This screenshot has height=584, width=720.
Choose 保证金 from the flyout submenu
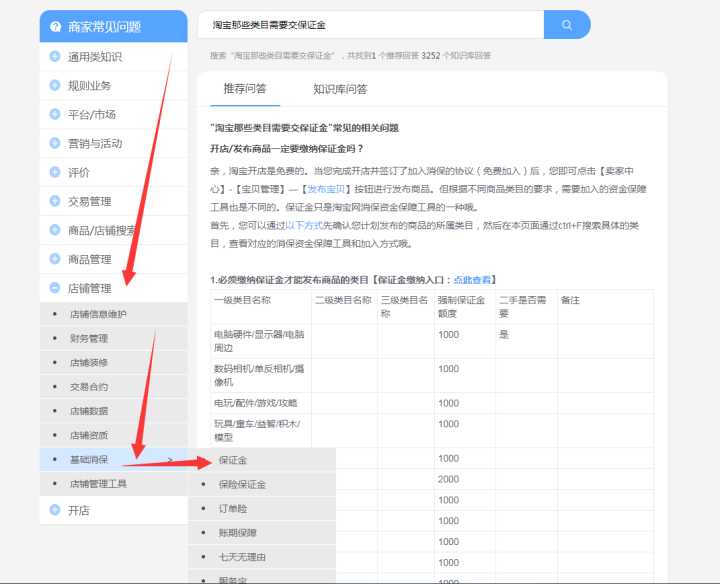233,461
